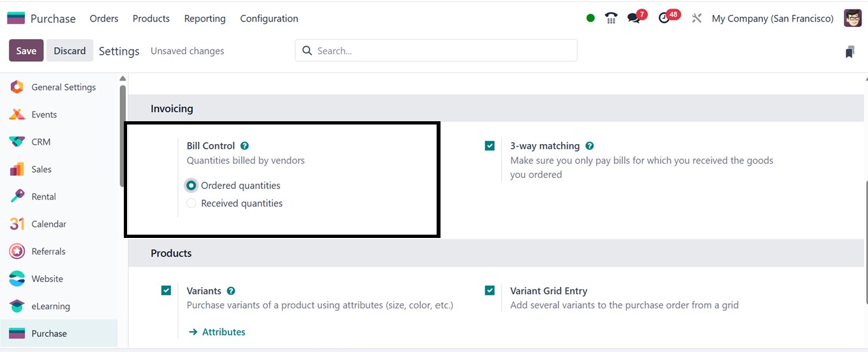868x352 pixels.
Task: Open the activities clock icon
Action: coord(664,18)
